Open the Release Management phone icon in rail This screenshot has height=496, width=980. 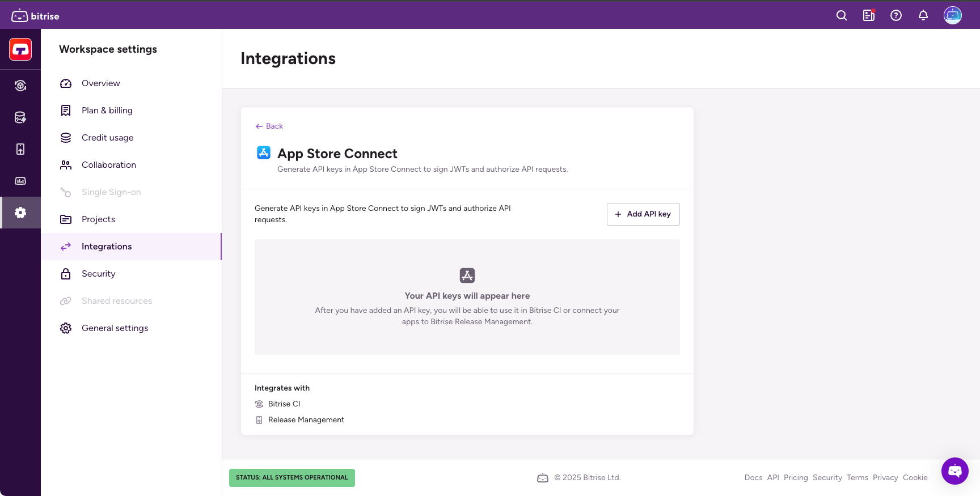(20, 149)
